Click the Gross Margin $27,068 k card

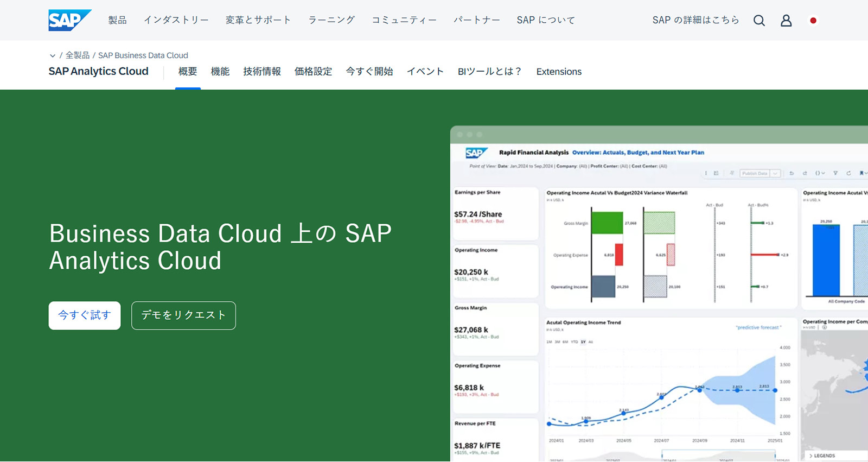495,329
